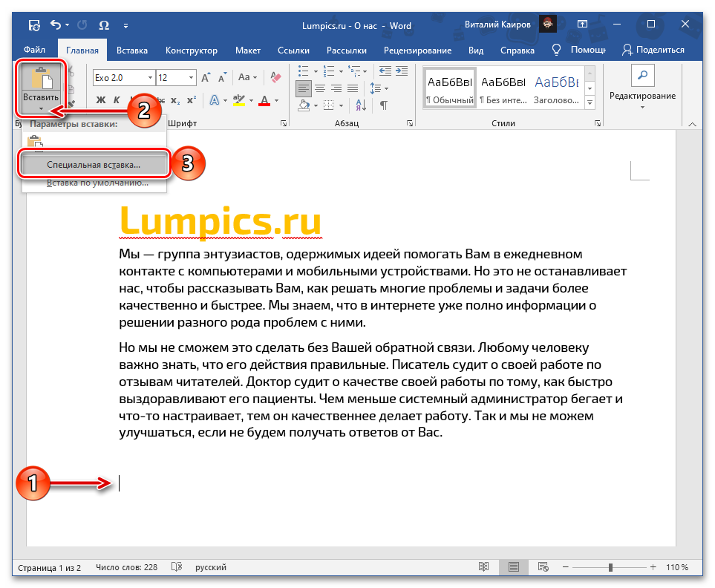Open the Файл tab
The height and width of the screenshot is (588, 715).
pyautogui.click(x=34, y=50)
